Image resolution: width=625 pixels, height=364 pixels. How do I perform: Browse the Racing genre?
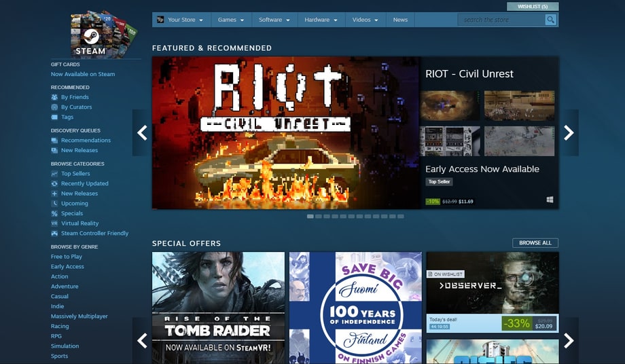coord(60,326)
